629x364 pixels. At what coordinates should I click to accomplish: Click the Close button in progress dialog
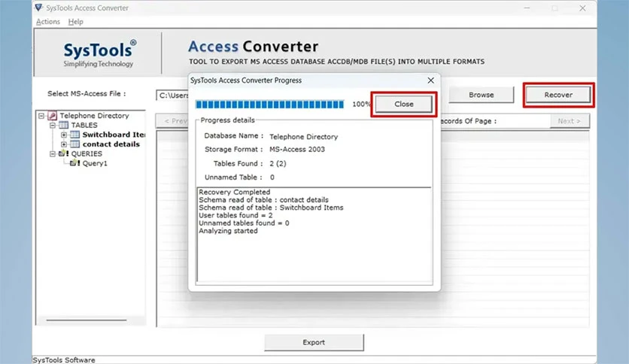point(403,105)
